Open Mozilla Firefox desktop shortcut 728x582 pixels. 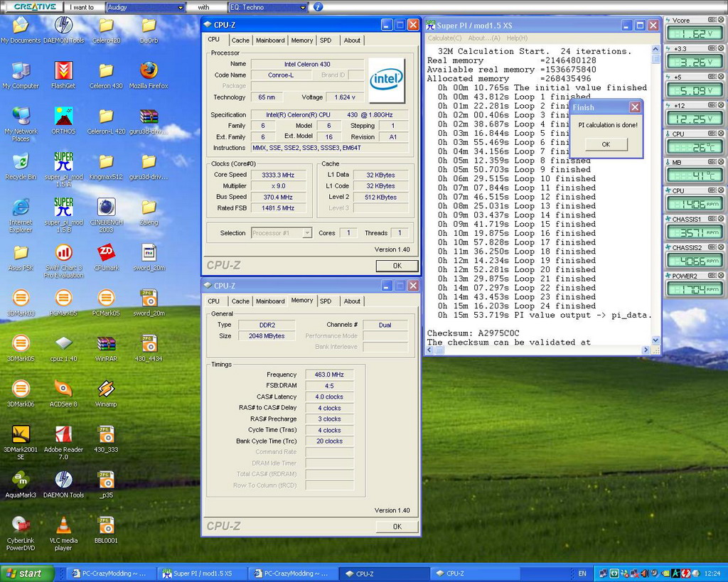[149, 75]
